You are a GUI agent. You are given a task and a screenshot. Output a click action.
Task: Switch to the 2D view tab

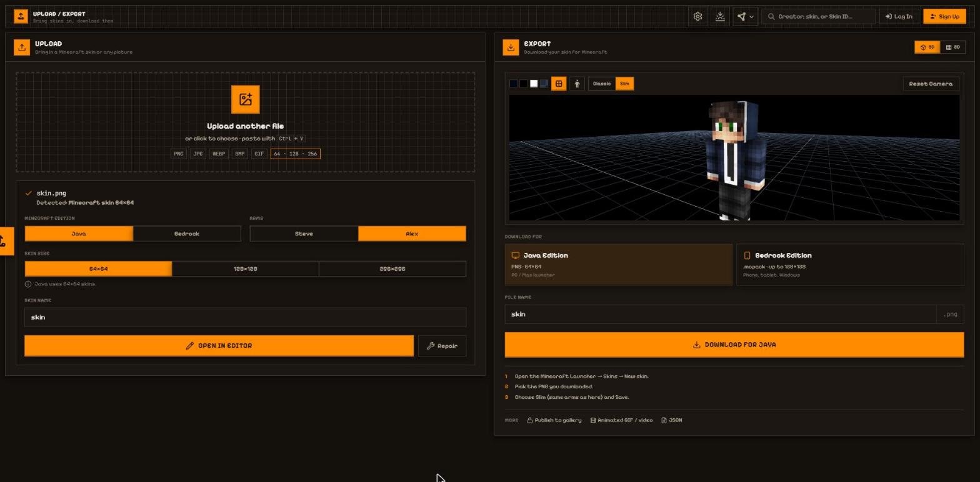[x=952, y=47]
